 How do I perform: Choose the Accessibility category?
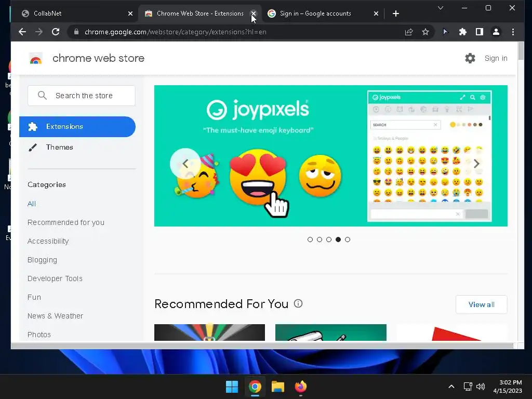pos(48,241)
